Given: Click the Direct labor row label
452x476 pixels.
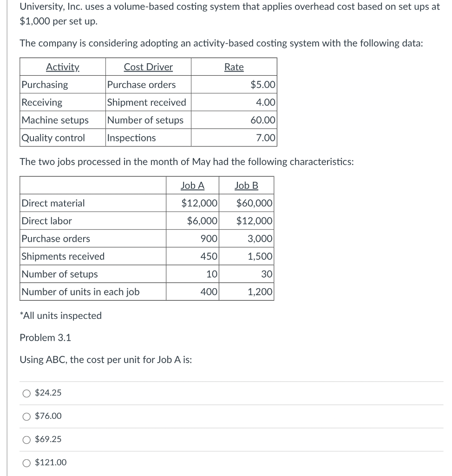Looking at the screenshot, I should click(x=46, y=221).
